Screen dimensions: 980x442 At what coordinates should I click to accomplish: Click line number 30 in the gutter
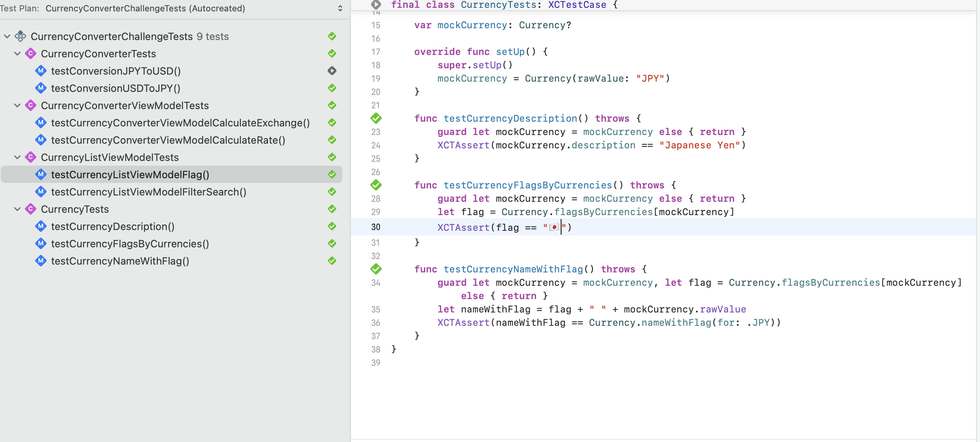376,227
